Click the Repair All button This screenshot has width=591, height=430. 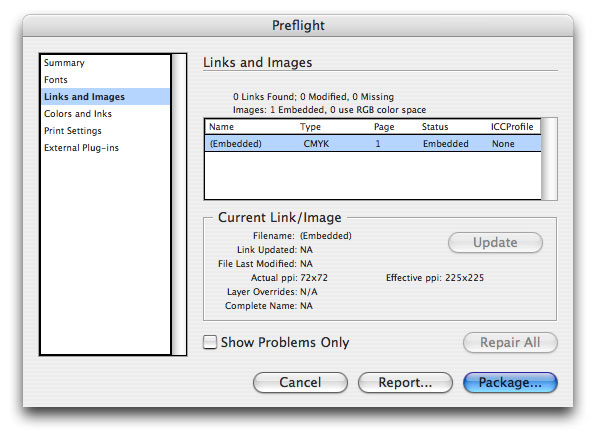510,342
